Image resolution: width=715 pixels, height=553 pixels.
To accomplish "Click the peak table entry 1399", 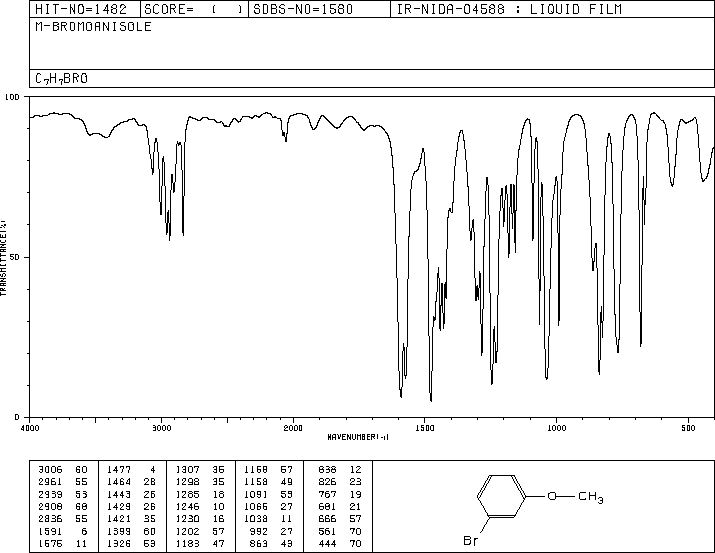I will click(x=119, y=532).
